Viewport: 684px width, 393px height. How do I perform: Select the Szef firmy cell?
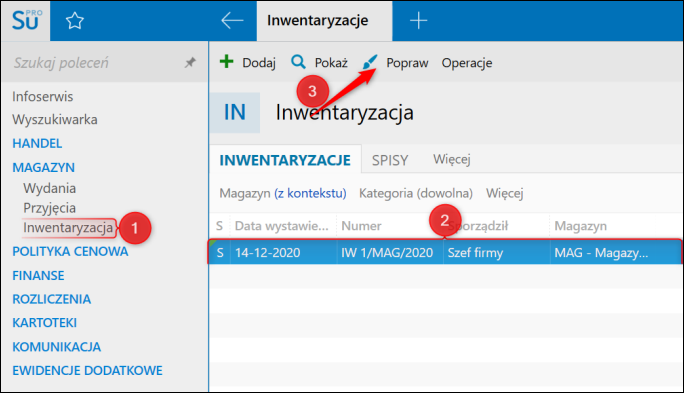(496, 253)
